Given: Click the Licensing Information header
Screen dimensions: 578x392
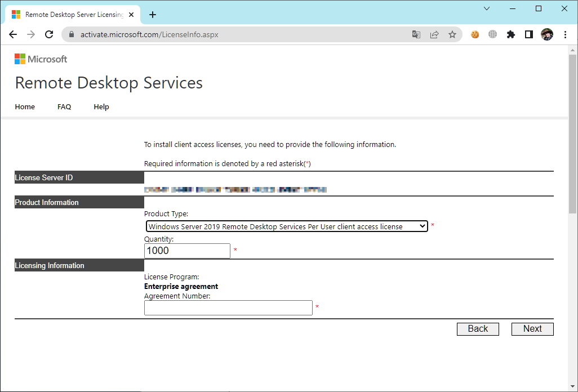Looking at the screenshot, I should (x=79, y=265).
